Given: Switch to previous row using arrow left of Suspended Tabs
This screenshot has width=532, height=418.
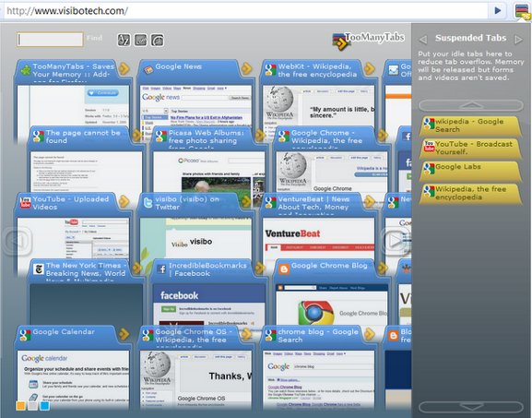Looking at the screenshot, I should (423, 40).
